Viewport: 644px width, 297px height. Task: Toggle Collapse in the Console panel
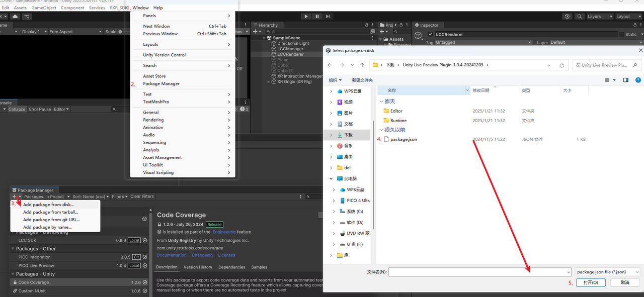click(17, 109)
